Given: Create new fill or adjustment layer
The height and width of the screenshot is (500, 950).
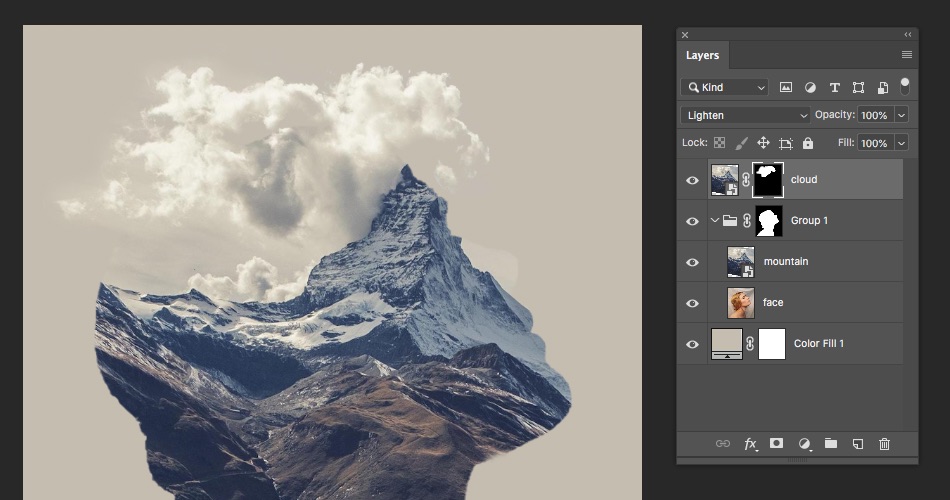Looking at the screenshot, I should click(x=804, y=444).
